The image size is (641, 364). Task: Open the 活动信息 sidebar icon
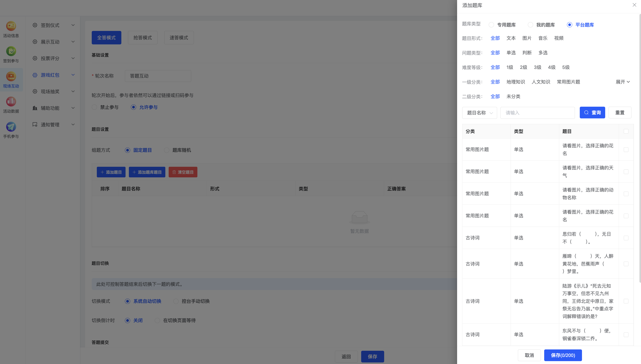point(11,26)
